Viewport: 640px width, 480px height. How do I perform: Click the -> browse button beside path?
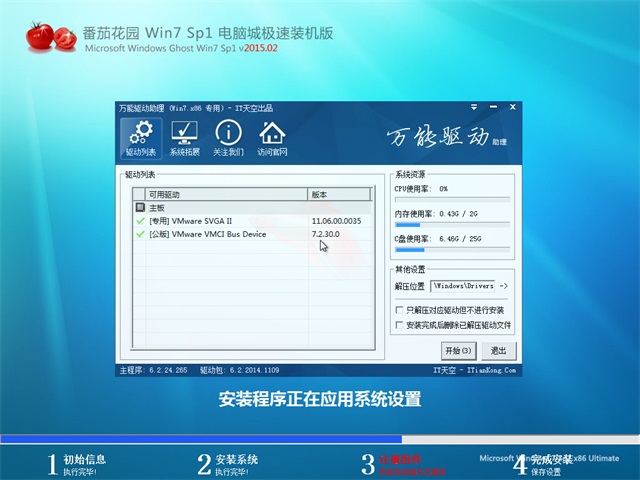(504, 286)
